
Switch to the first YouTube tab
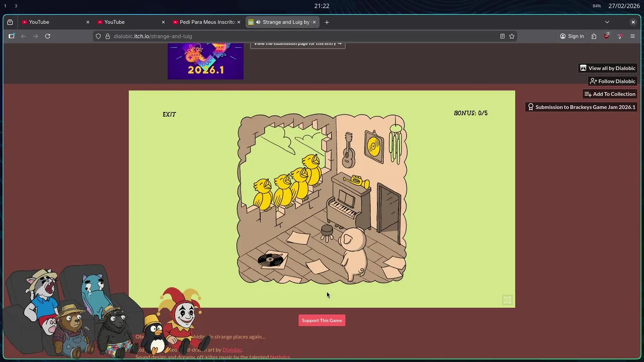[55, 22]
